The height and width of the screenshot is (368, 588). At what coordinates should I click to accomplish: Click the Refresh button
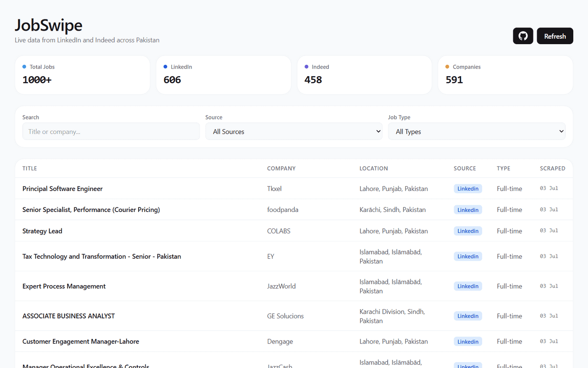point(555,36)
